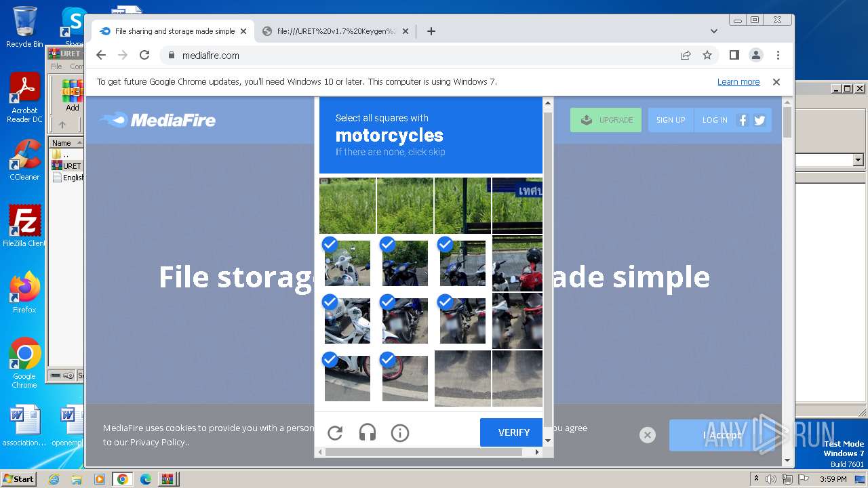Bookmark this page with the star icon
Viewport: 868px width, 488px height.
707,55
